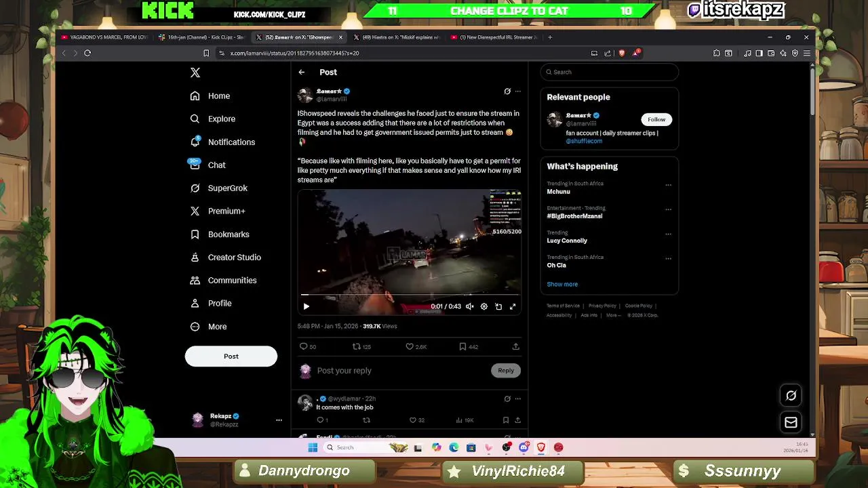Click Grok icon on main tweet header
This screenshot has height=488, width=868.
pyautogui.click(x=507, y=91)
